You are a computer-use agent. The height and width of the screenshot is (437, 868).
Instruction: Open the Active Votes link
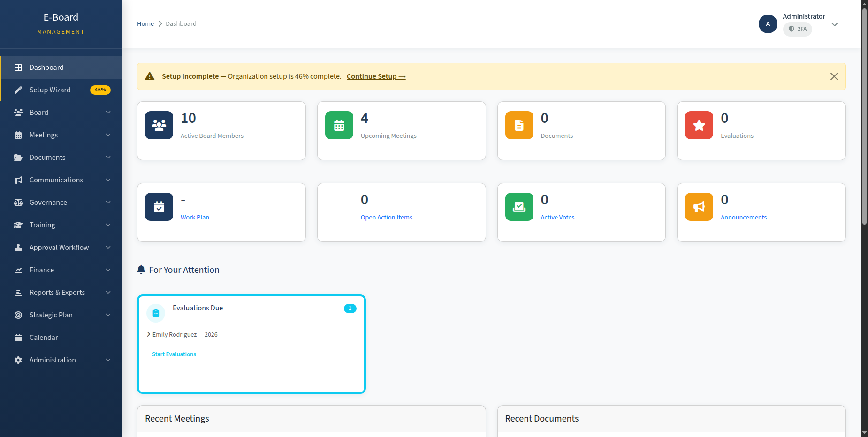pos(557,217)
